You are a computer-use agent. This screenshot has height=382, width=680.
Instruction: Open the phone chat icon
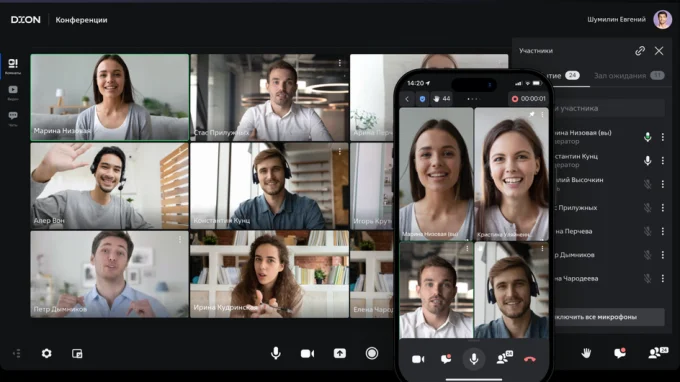[446, 359]
